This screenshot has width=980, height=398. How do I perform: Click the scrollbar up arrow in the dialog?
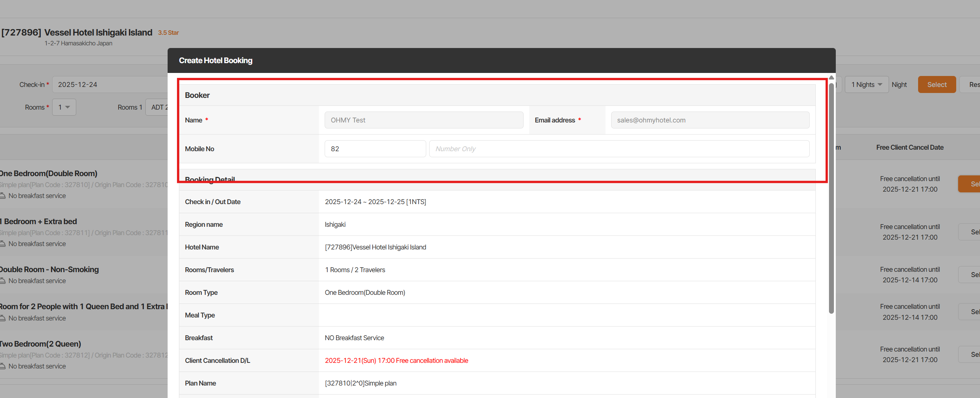coord(832,78)
